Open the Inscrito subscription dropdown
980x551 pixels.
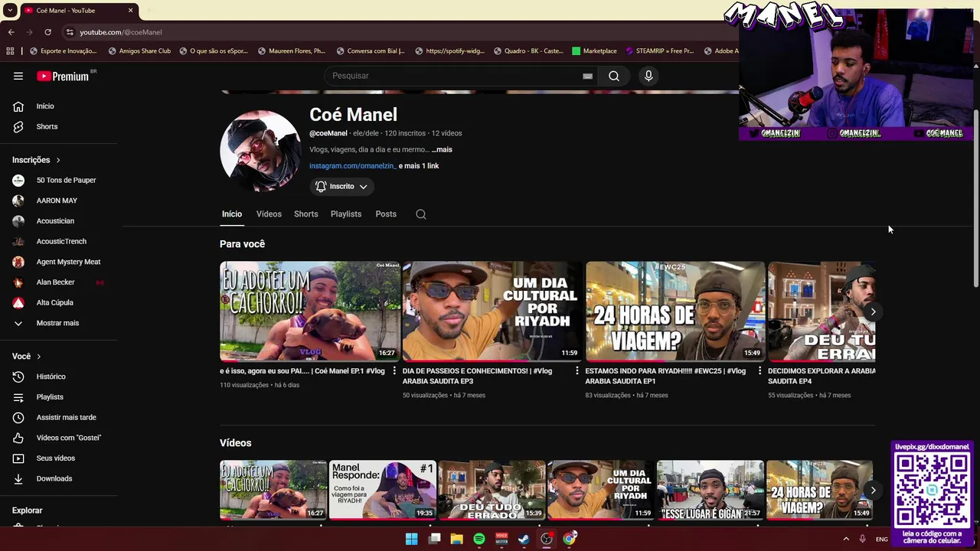click(x=341, y=186)
